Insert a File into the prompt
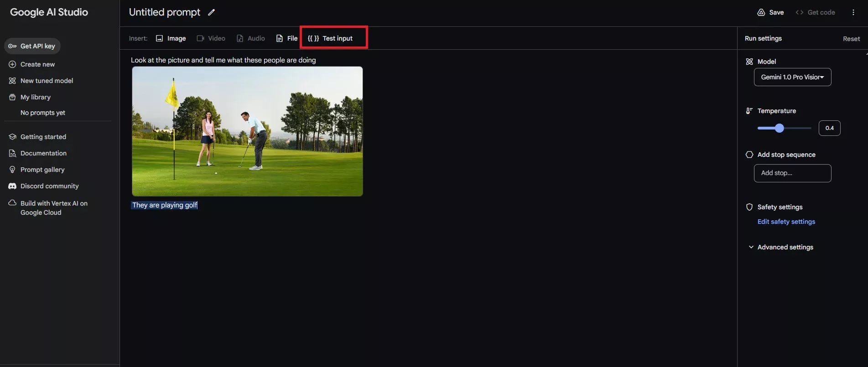The width and height of the screenshot is (868, 367). pos(286,38)
